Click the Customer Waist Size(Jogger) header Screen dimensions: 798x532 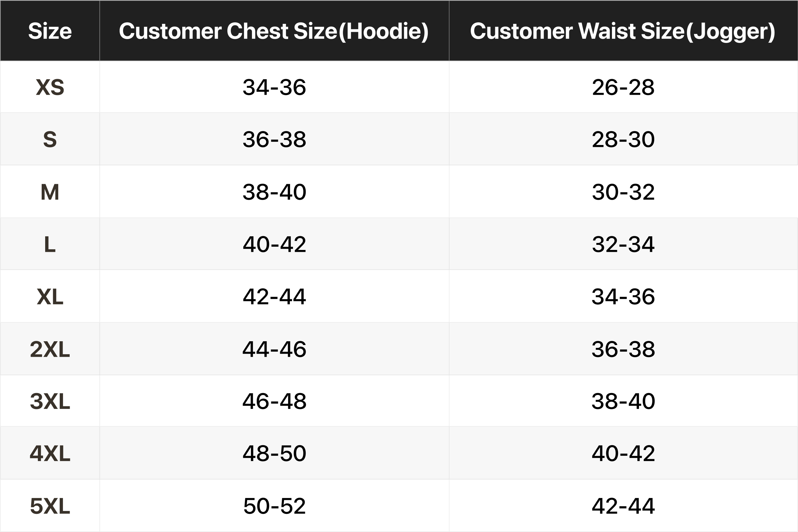[622, 31]
